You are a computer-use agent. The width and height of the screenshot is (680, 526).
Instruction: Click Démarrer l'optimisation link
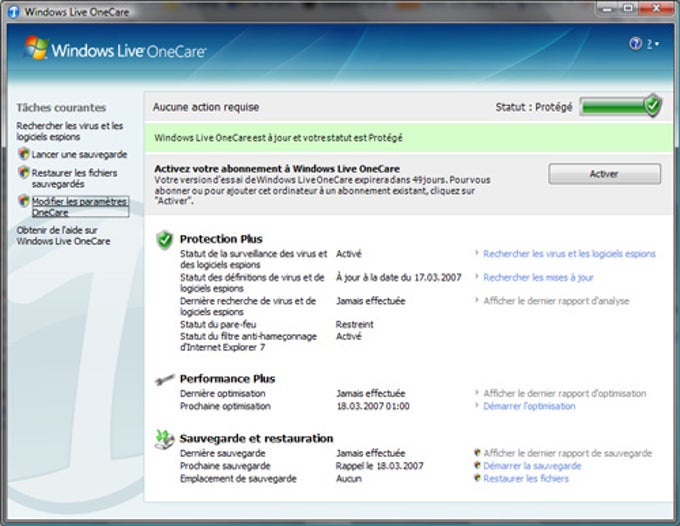pyautogui.click(x=529, y=406)
